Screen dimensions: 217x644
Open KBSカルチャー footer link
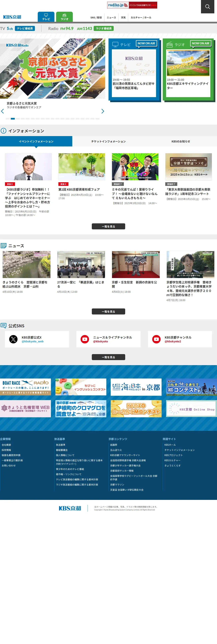(x=172, y=460)
